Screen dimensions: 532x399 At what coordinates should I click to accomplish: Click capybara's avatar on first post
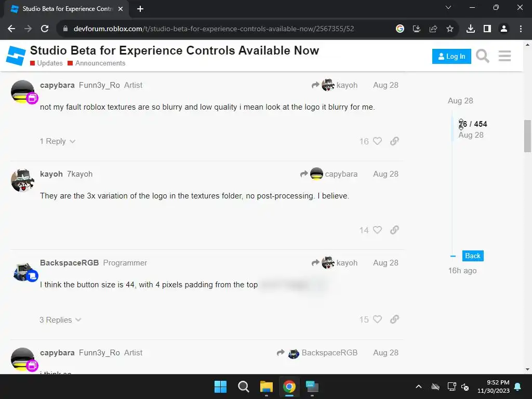[22, 91]
